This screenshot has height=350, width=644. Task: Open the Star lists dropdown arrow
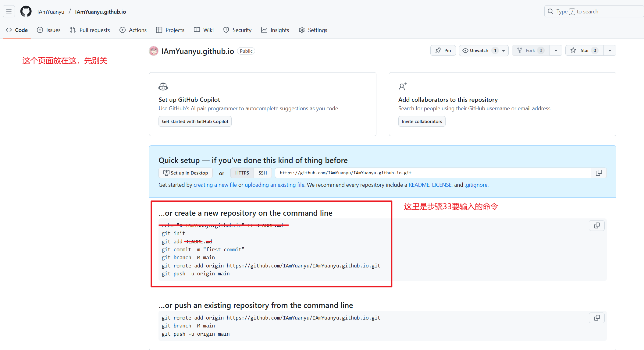pos(610,51)
